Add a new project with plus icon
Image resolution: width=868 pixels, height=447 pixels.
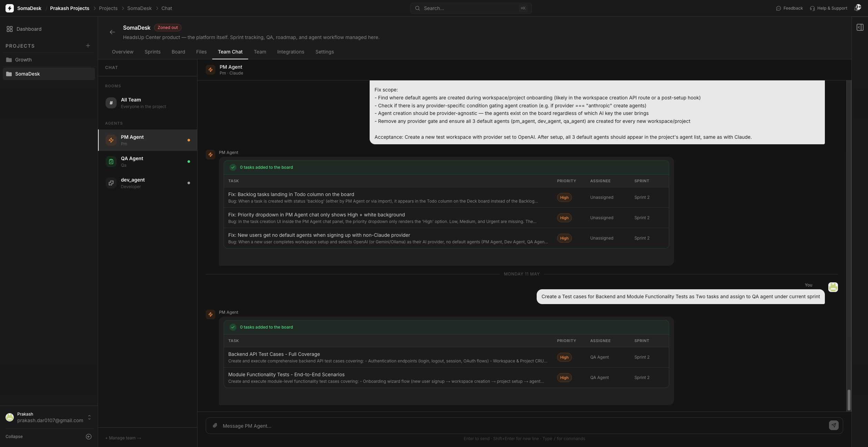click(88, 46)
